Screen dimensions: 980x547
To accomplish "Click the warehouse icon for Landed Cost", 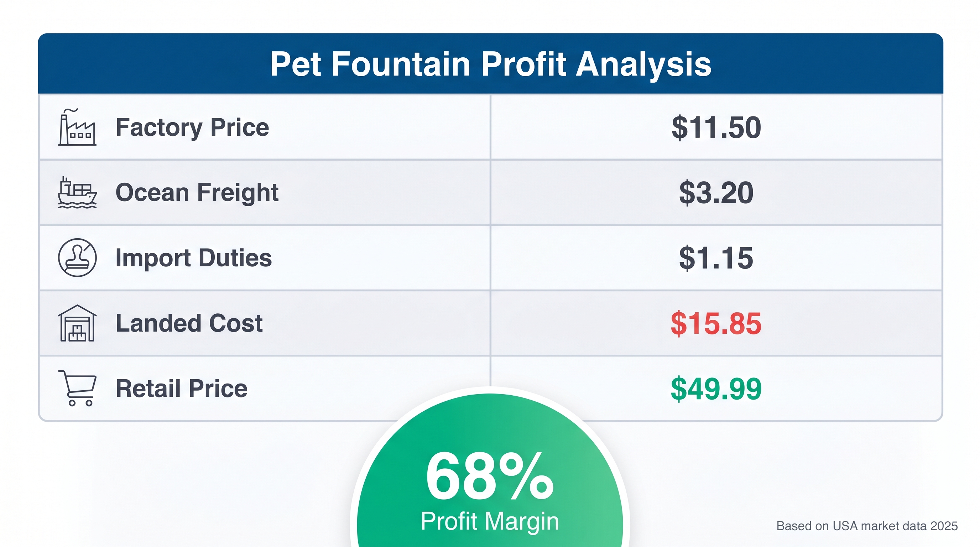I will coord(77,323).
